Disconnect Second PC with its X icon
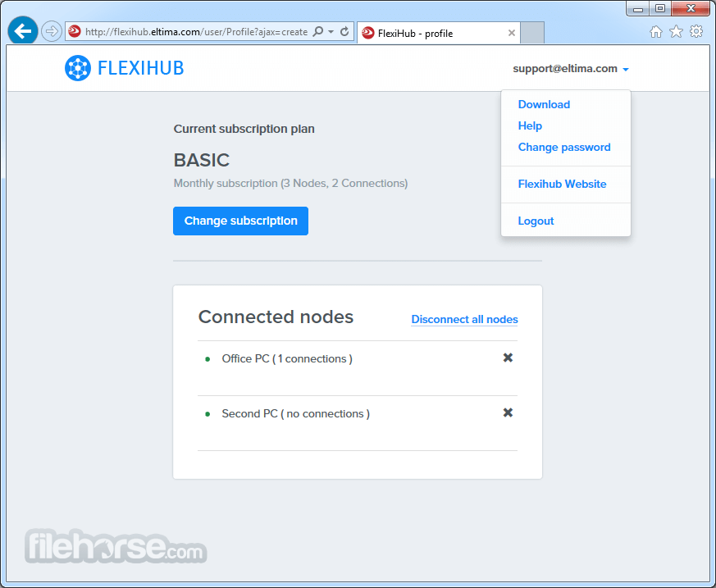Viewport: 716px width, 588px height. [x=508, y=413]
